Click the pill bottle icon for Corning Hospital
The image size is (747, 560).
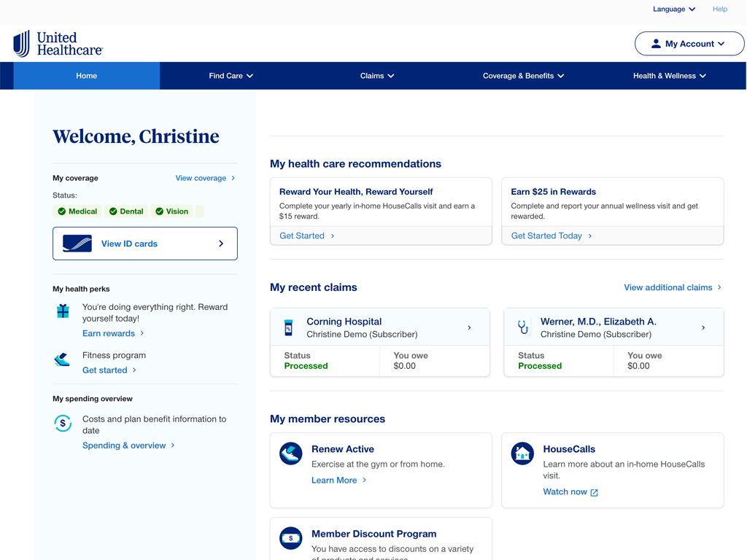pyautogui.click(x=288, y=327)
